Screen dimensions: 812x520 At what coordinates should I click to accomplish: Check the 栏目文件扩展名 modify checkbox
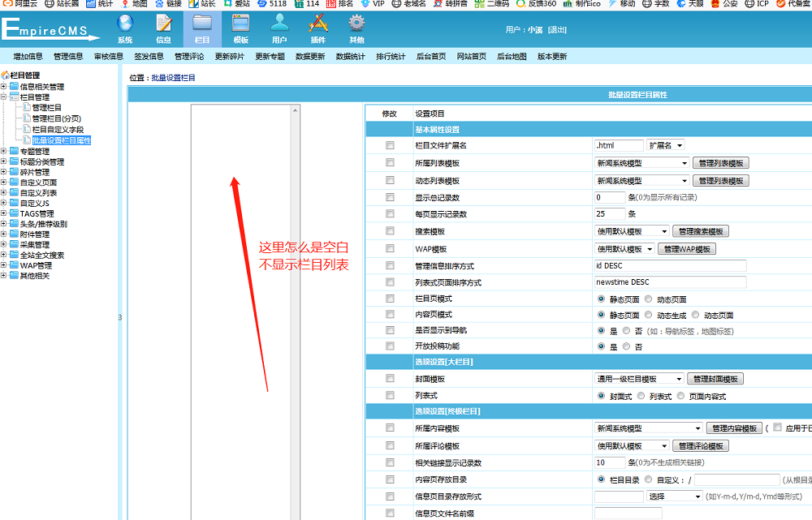pyautogui.click(x=390, y=145)
